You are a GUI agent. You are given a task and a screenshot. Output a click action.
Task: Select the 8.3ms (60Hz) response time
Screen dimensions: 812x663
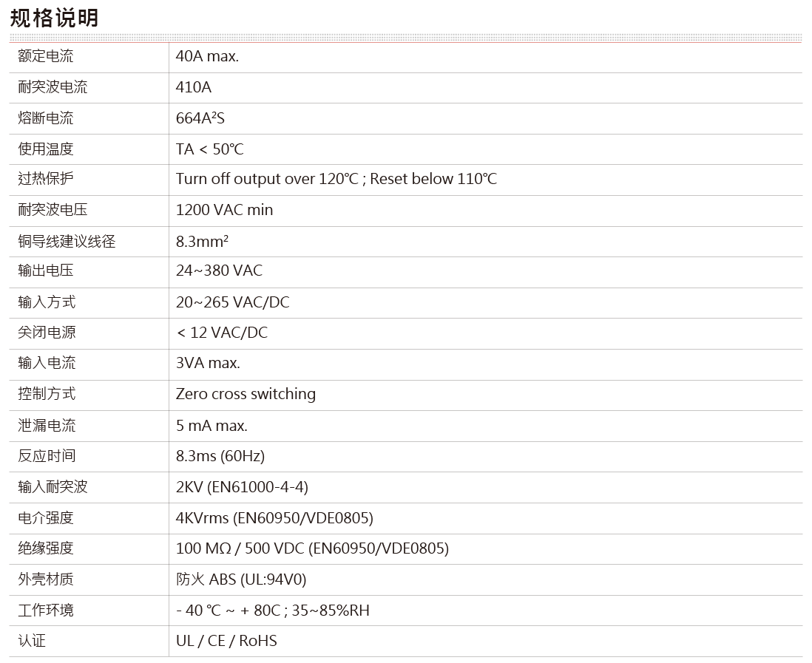click(220, 456)
